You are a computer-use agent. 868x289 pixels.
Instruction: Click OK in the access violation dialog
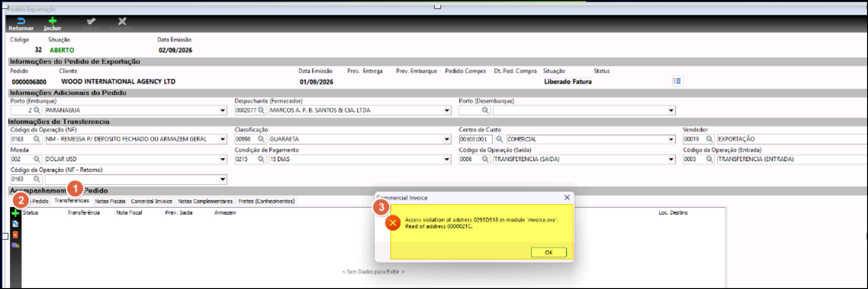click(549, 252)
